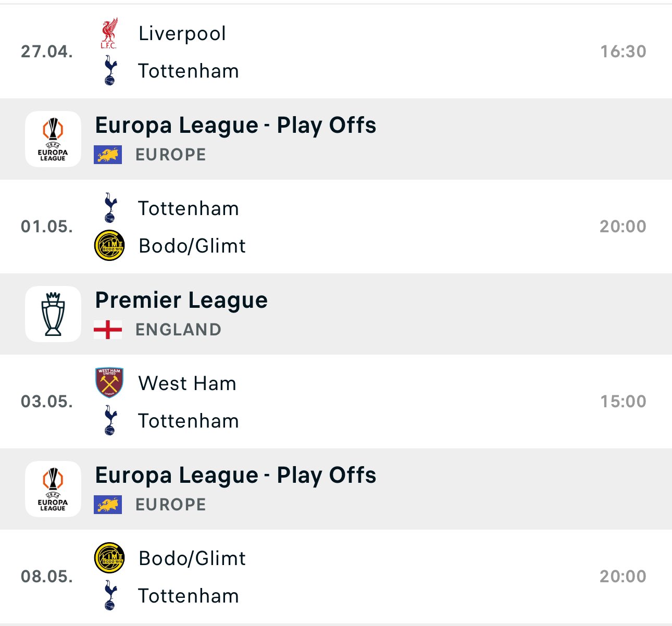Open the Premier League header

point(336,314)
